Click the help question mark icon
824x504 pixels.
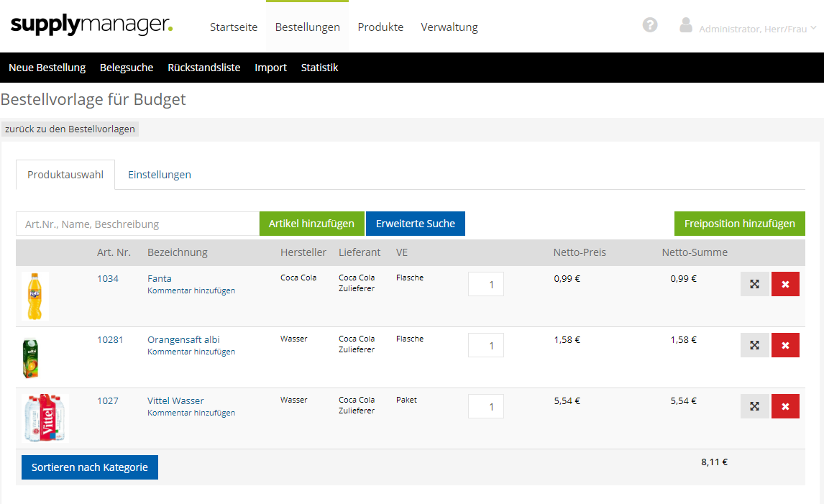[x=650, y=25]
